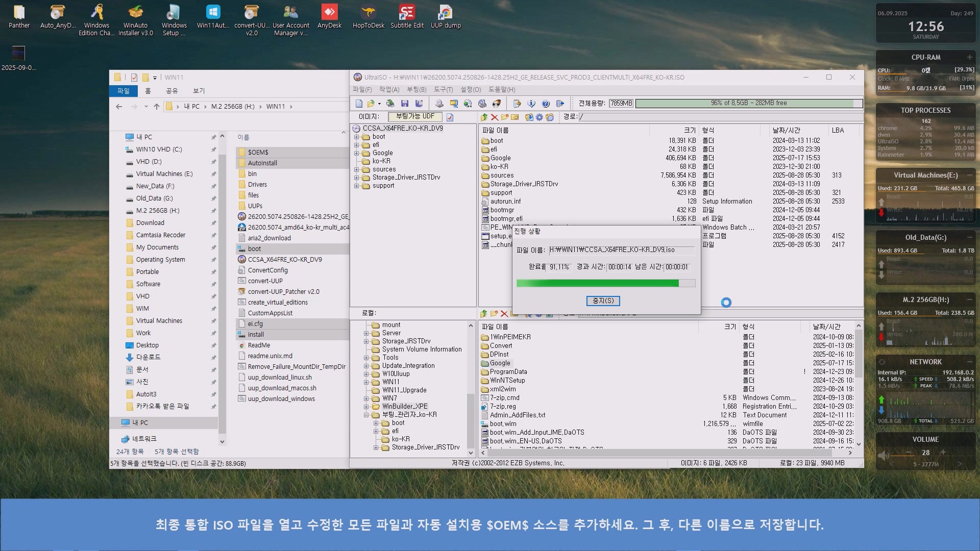
Task: Click the Up folder icon in image pane
Action: (484, 117)
